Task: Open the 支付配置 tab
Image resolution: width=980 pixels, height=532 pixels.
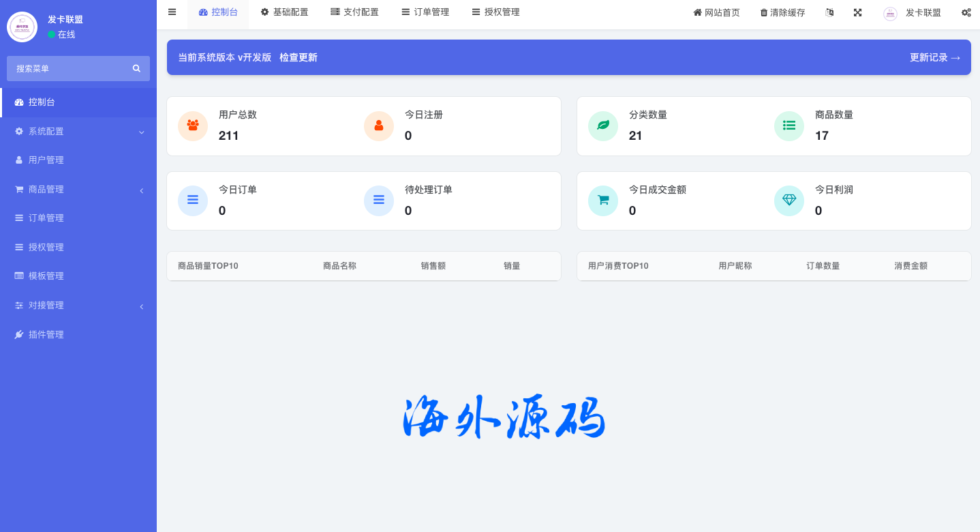Action: (354, 12)
